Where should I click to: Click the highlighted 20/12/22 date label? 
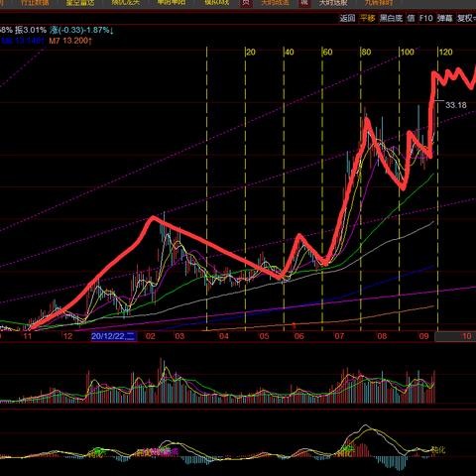coord(113,336)
